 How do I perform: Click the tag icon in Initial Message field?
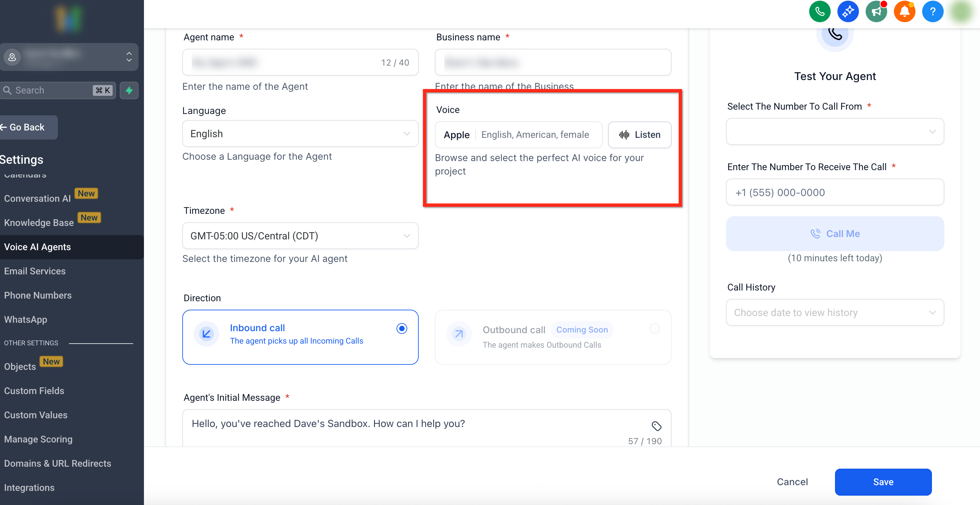(x=656, y=426)
